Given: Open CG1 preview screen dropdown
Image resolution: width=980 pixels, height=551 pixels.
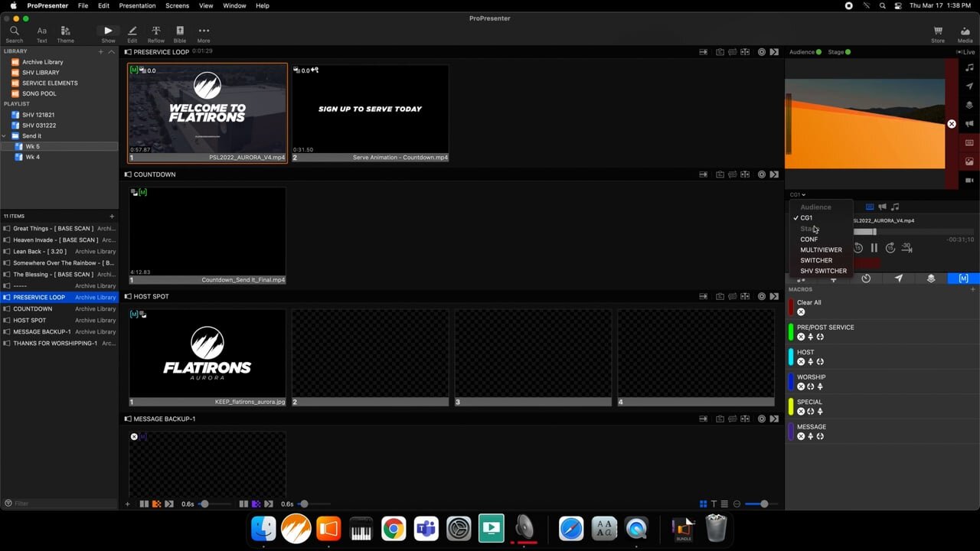Looking at the screenshot, I should click(x=798, y=195).
